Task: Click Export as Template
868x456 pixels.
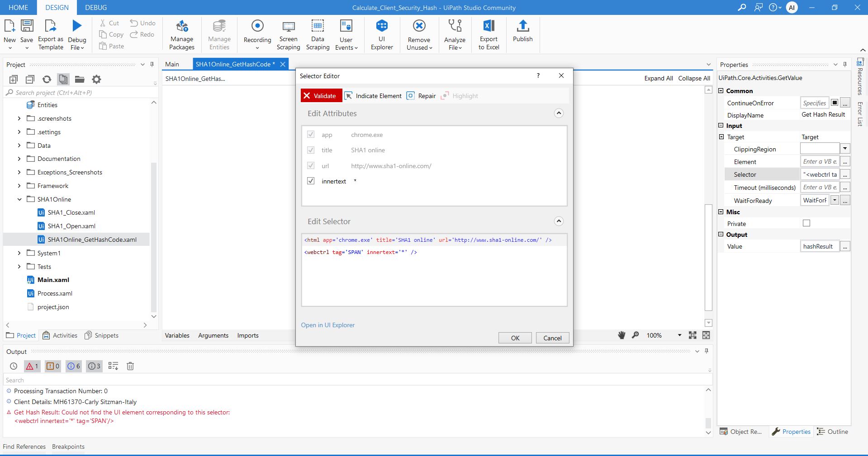Action: tap(51, 35)
